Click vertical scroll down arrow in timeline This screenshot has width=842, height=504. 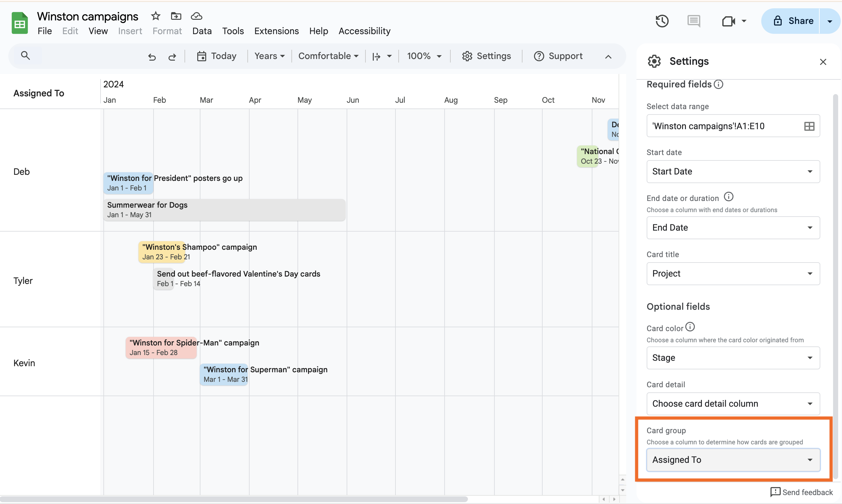tap(622, 490)
